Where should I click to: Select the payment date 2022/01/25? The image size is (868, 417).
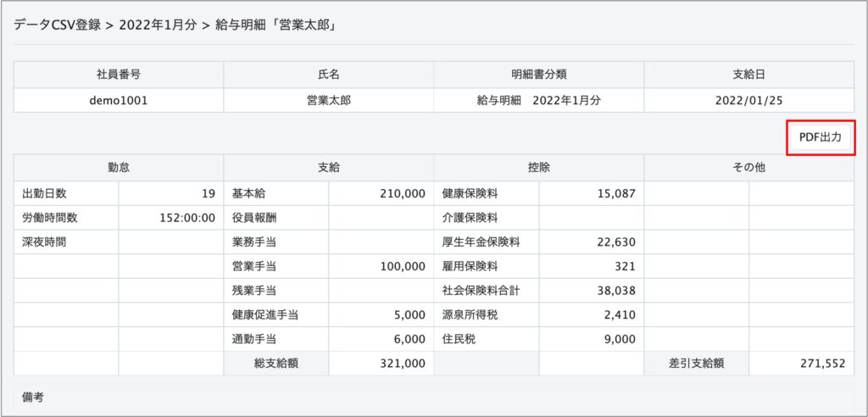tap(749, 100)
